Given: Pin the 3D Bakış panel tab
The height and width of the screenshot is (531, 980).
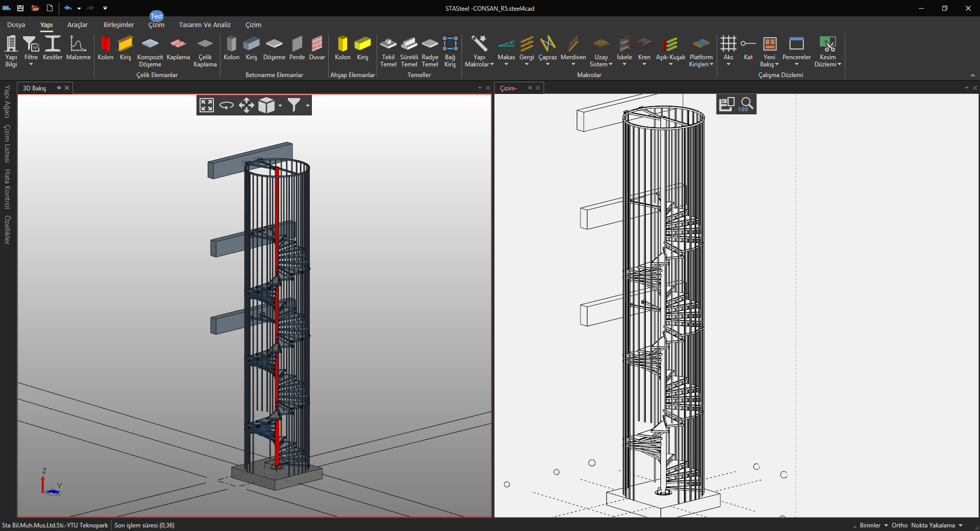Looking at the screenshot, I should click(x=59, y=88).
